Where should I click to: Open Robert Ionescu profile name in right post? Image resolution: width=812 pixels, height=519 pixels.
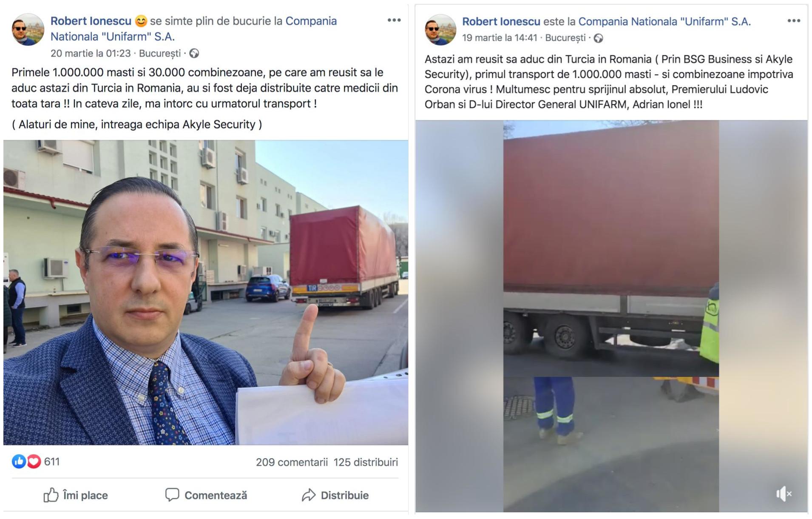click(501, 21)
